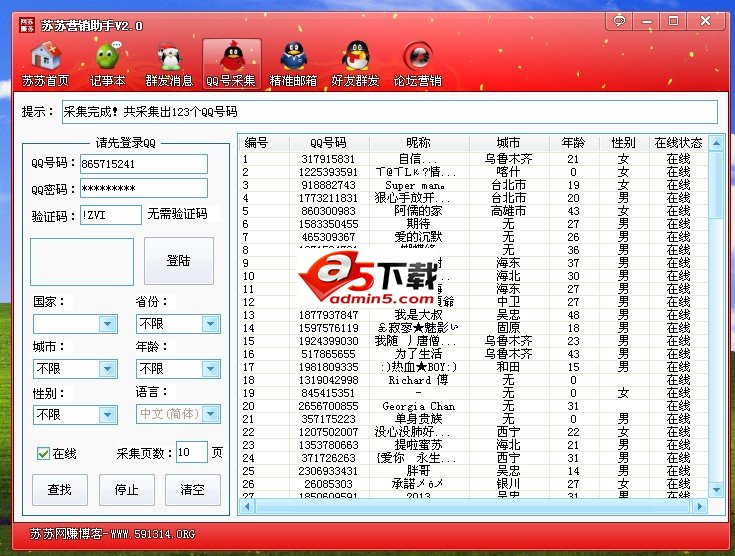Click the 无需验证码 label
Screen dimensions: 735x556
pyautogui.click(x=177, y=214)
